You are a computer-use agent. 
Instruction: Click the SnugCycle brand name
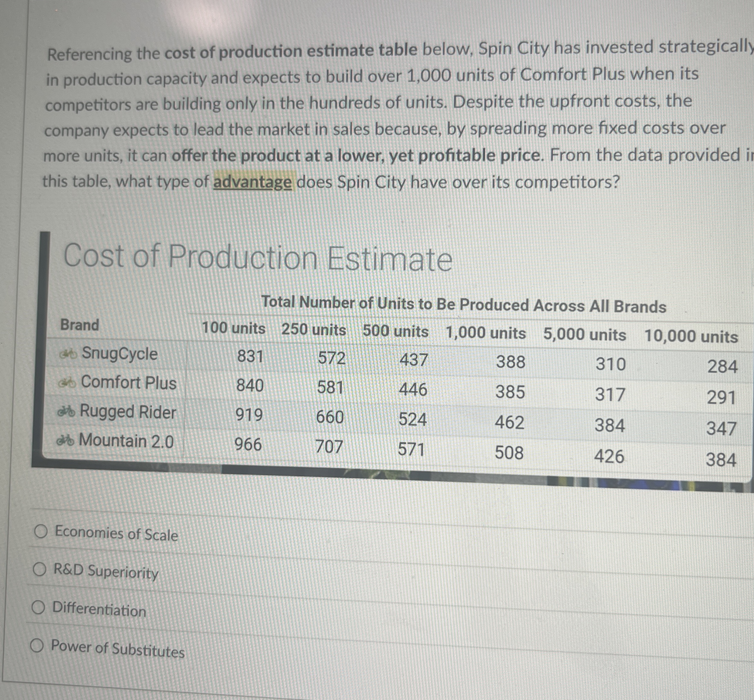(x=120, y=354)
